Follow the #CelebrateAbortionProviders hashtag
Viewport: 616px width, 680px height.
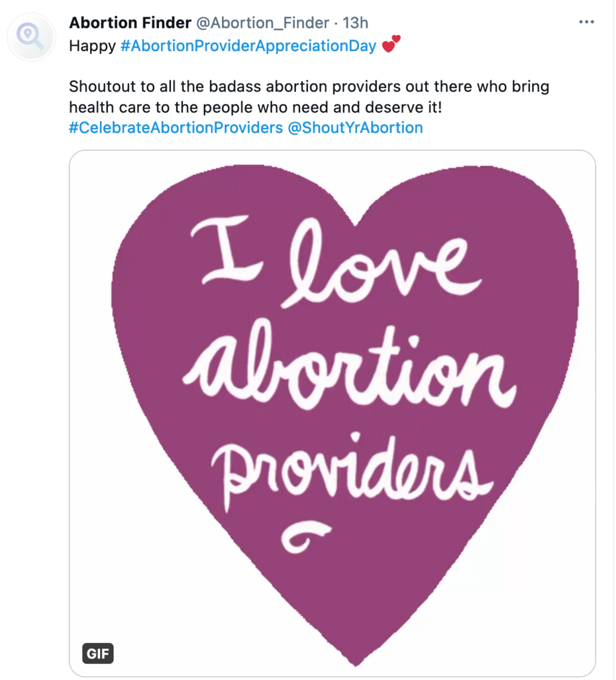176,127
